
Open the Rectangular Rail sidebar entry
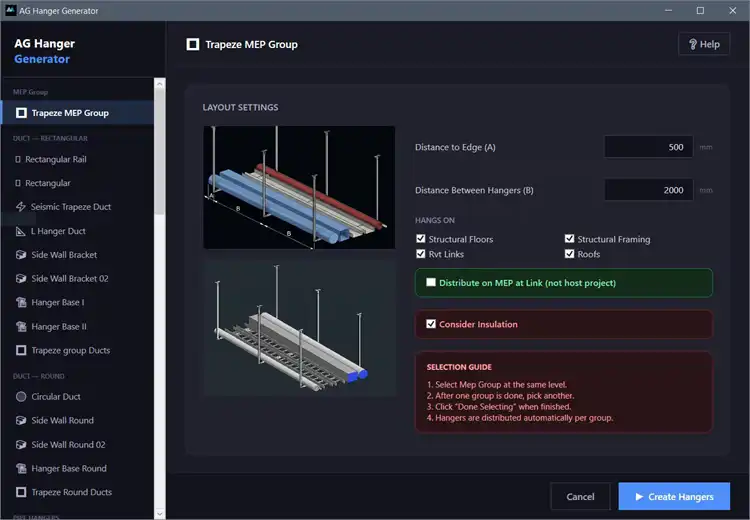tap(78, 159)
